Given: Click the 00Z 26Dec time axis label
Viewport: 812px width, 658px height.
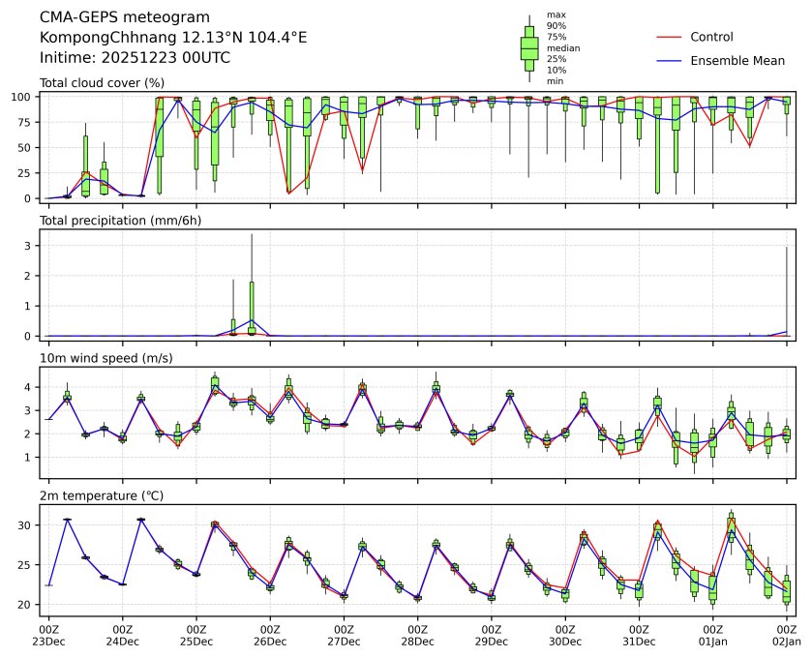Looking at the screenshot, I should pos(270,635).
